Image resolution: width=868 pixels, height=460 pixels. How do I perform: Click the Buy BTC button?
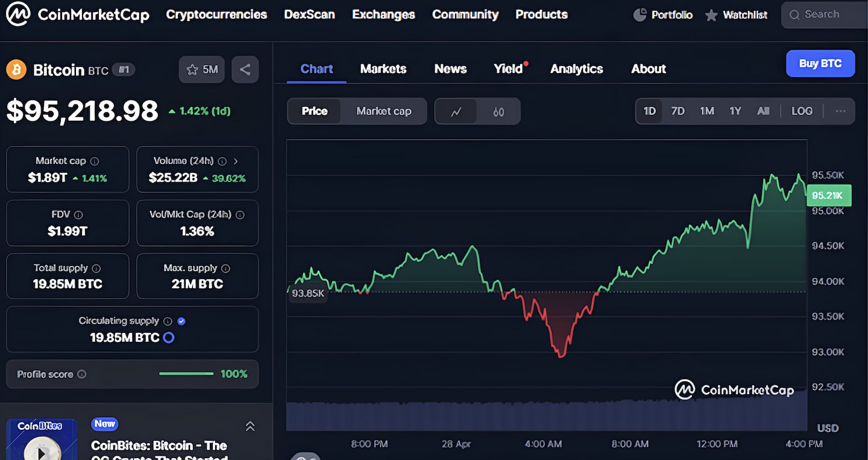point(820,63)
